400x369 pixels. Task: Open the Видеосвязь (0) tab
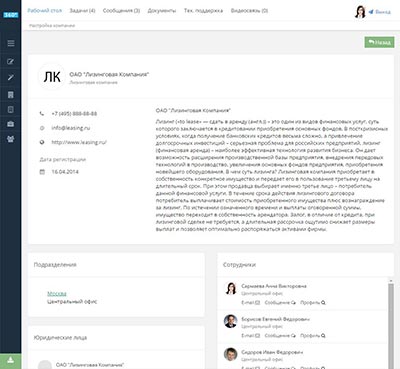[249, 11]
